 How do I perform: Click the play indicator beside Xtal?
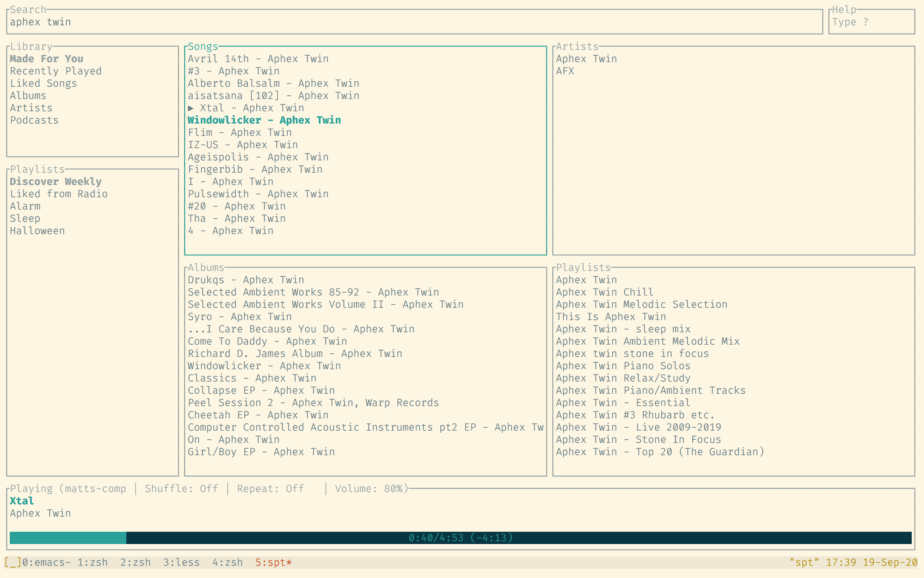coord(191,108)
